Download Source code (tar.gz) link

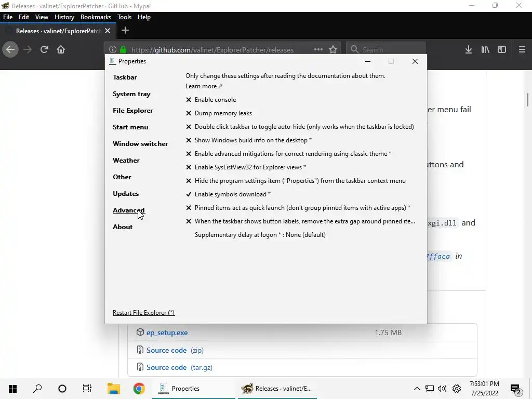coord(179,367)
